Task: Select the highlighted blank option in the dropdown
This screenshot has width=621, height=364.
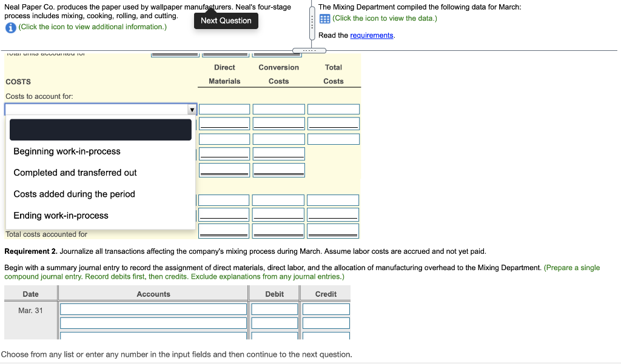Action: coord(100,129)
